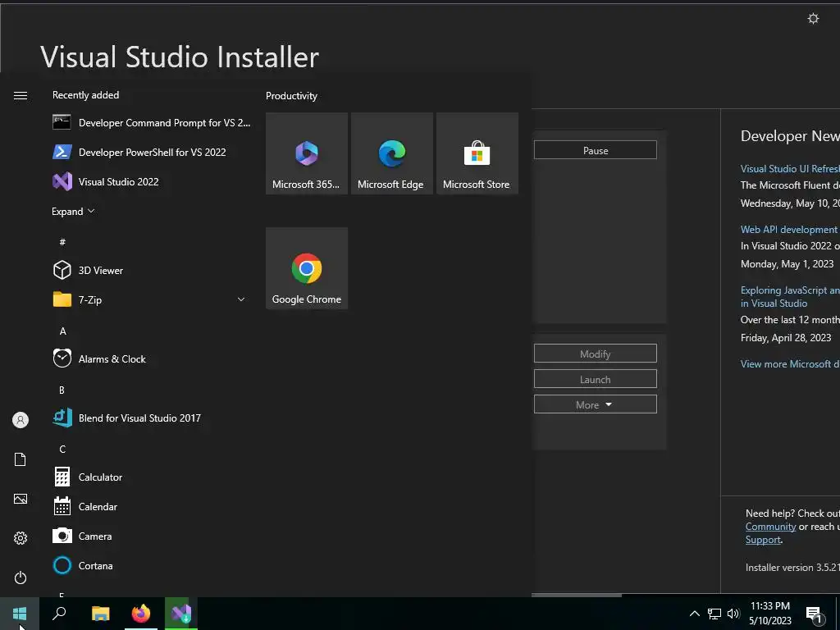Screen dimensions: 840x630
Task: Launch the Calculator app
Action: (x=152, y=477)
